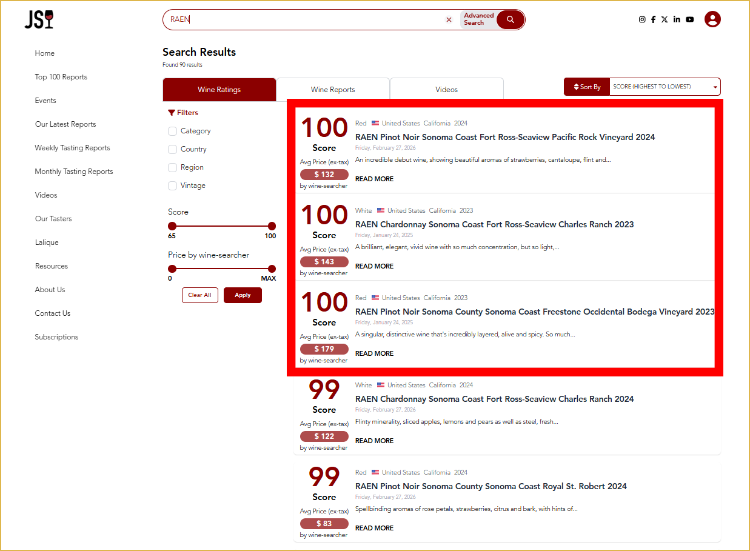Click the Clear All filters button
The width and height of the screenshot is (750, 551).
click(x=200, y=295)
